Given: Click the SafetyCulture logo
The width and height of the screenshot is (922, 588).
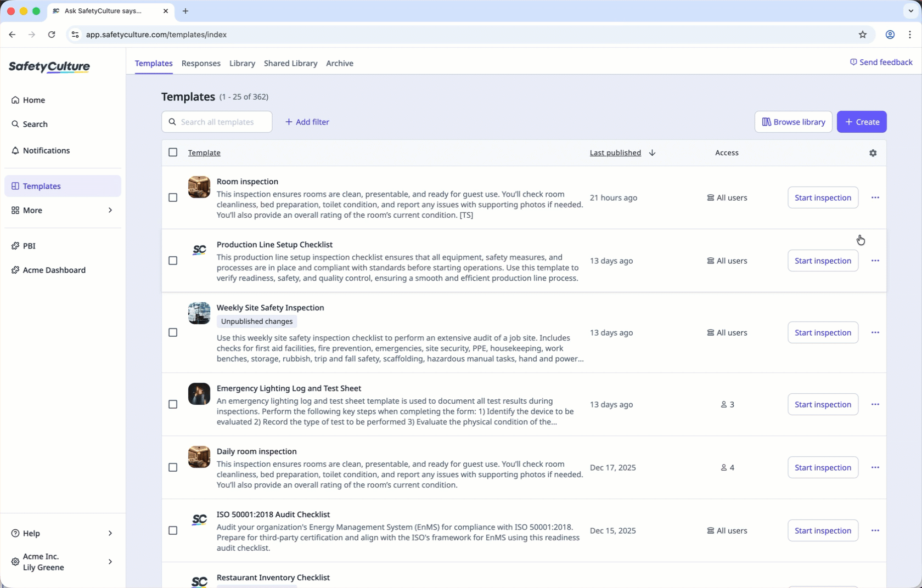Looking at the screenshot, I should 49,67.
